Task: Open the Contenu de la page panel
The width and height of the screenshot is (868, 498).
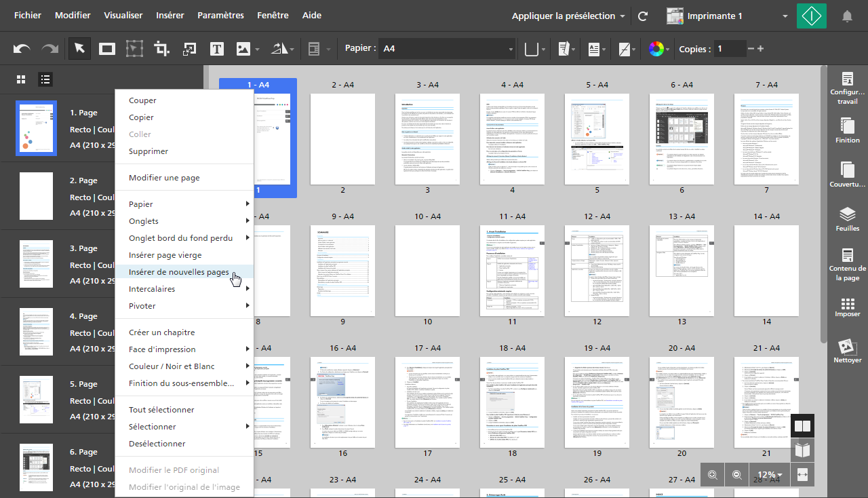Action: (847, 264)
